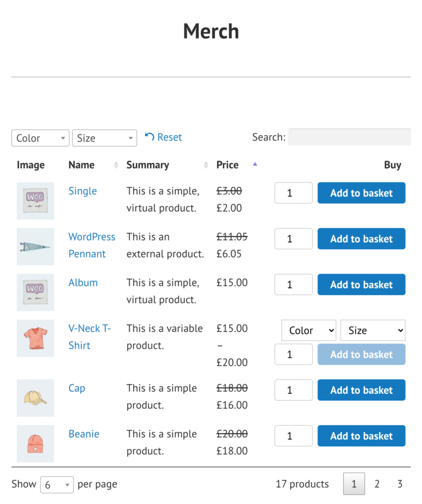Add the Beanie to basket
422x504 pixels.
click(x=361, y=436)
